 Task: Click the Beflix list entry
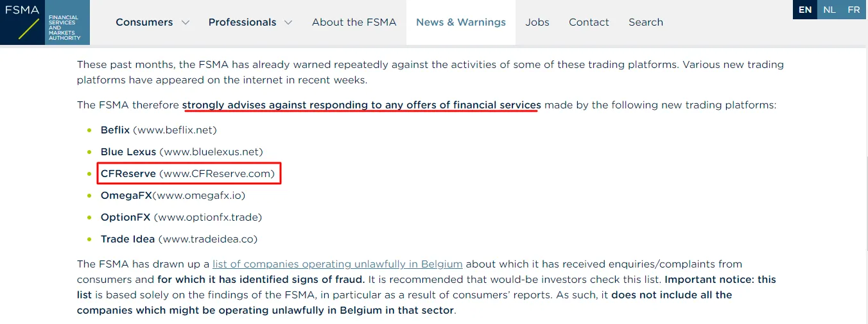[159, 130]
